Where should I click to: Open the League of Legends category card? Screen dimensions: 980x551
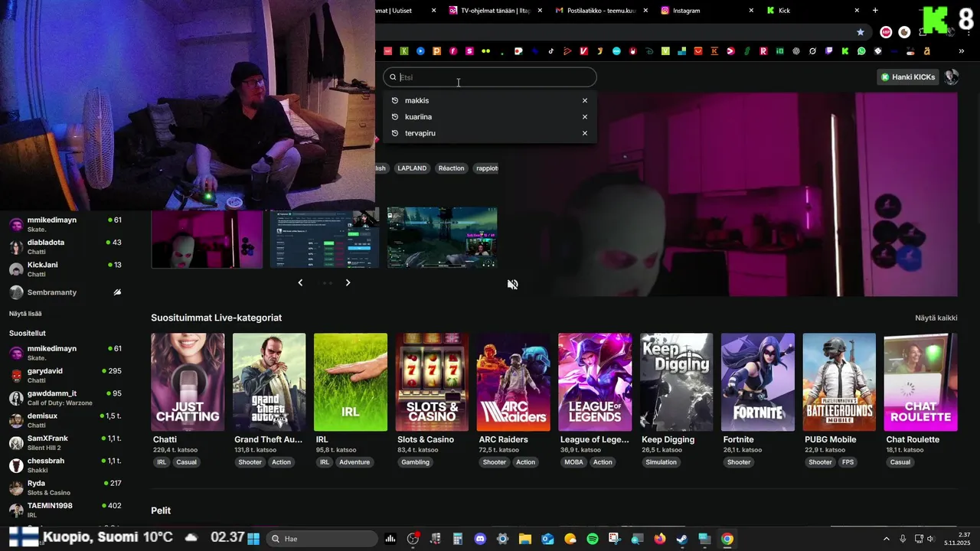[x=595, y=382]
